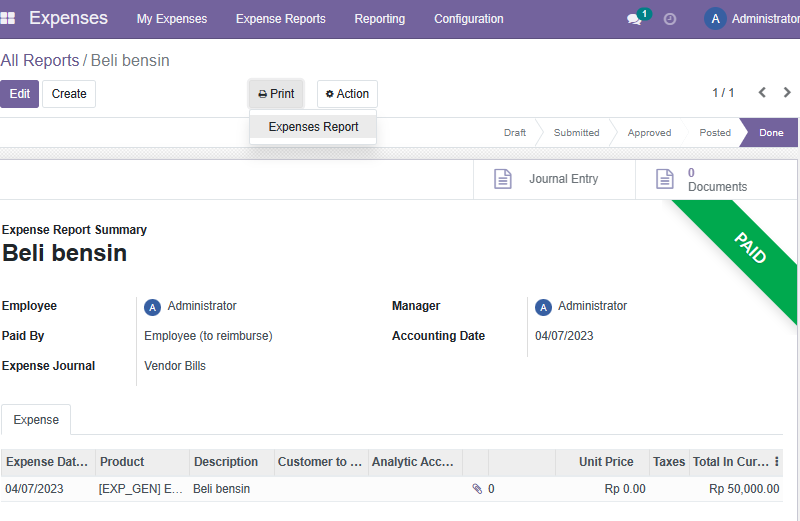Screen dimensions: 800x521
Task: Open column options kebab icon in table header
Action: pos(777,461)
